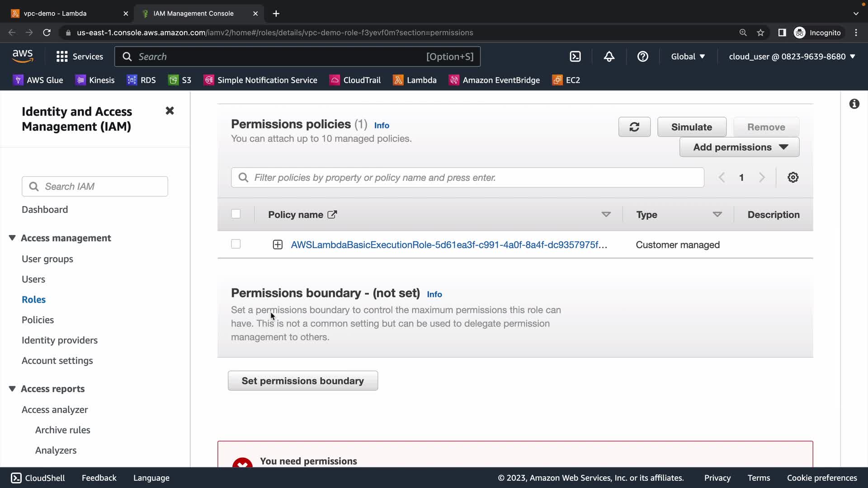Click the Simulate button
This screenshot has height=488, width=868.
(x=691, y=127)
